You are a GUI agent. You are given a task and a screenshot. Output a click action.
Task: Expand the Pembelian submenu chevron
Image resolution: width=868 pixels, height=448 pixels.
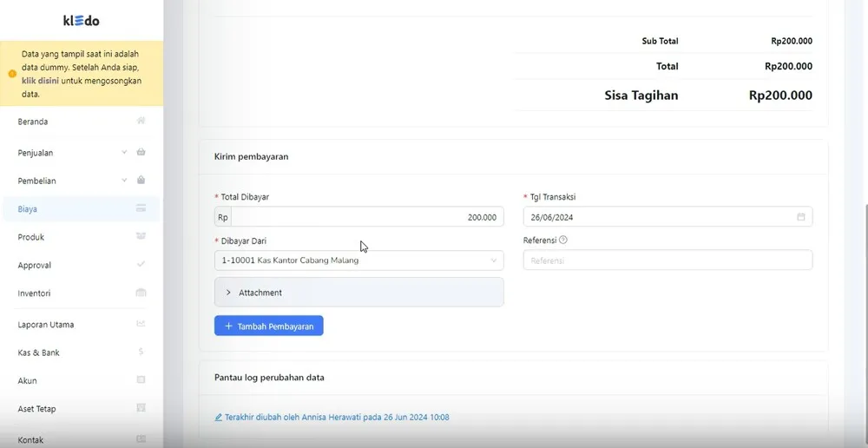(124, 180)
